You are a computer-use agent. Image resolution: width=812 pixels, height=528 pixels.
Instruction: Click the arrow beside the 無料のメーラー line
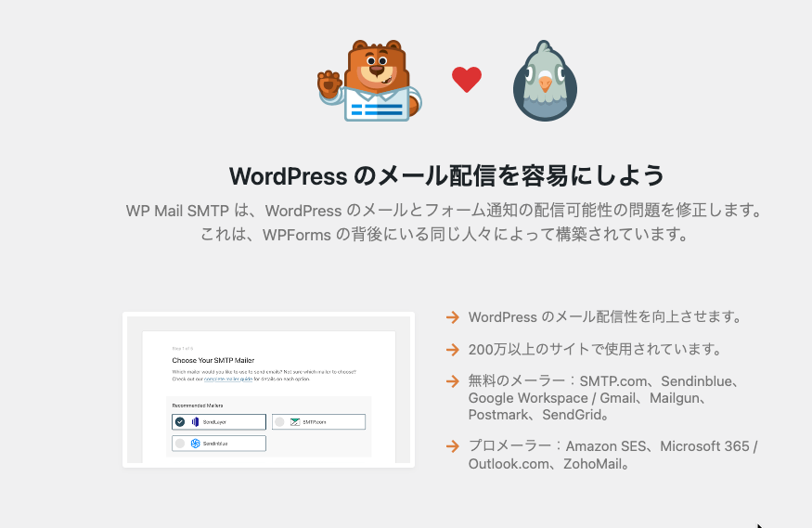tap(453, 381)
